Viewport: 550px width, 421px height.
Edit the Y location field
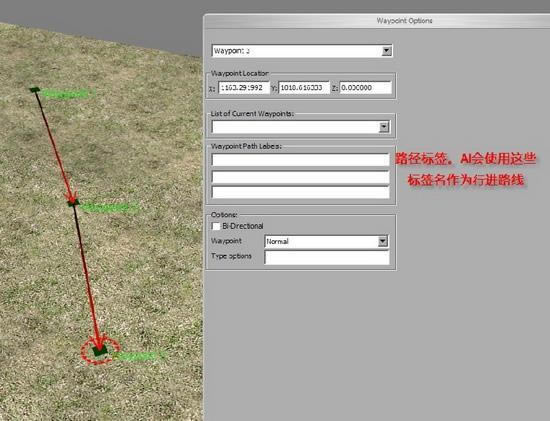[304, 88]
